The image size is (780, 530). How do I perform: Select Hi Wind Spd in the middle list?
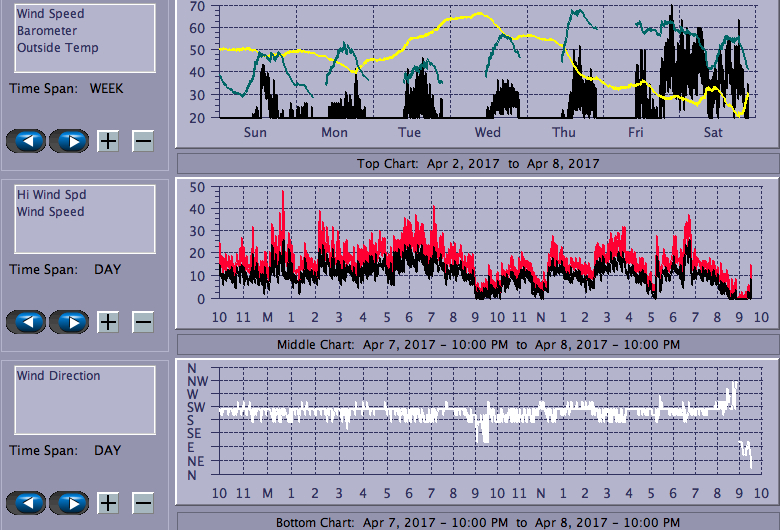43,195
